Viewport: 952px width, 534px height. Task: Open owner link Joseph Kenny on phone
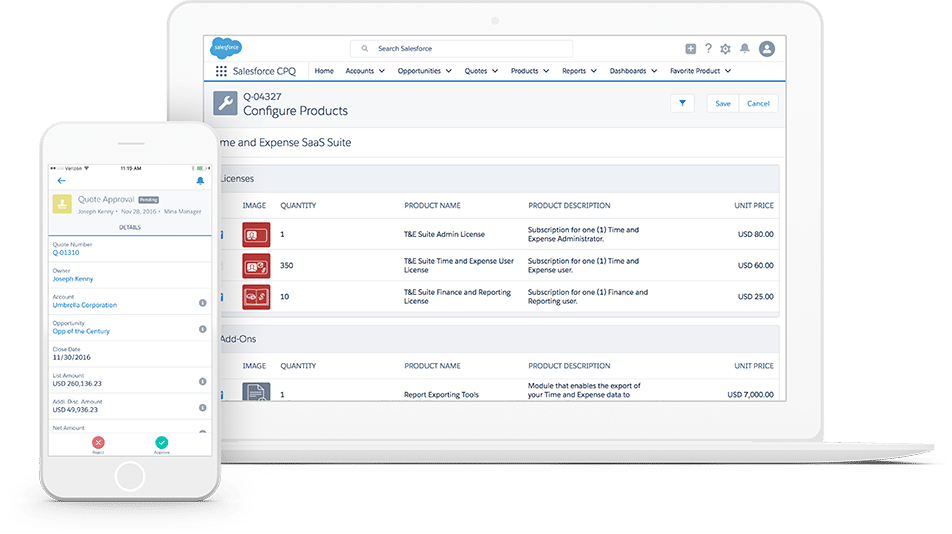73,279
